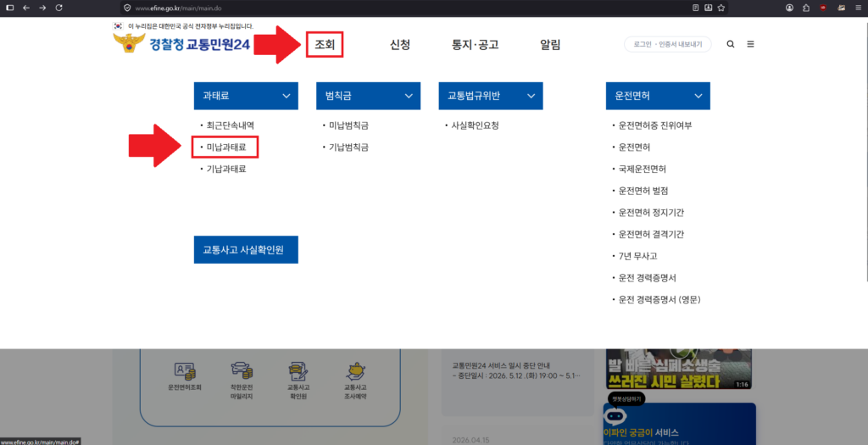The image size is (868, 445).
Task: Open the site full menu hamburger icon
Action: (751, 44)
